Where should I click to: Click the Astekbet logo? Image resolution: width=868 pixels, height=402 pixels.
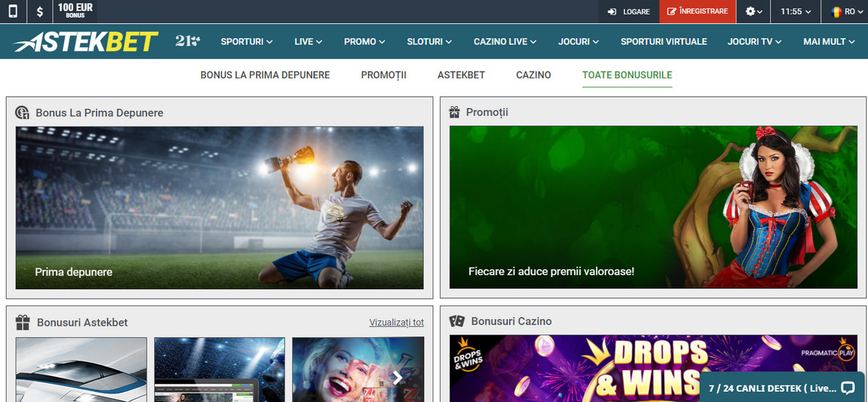(x=85, y=42)
